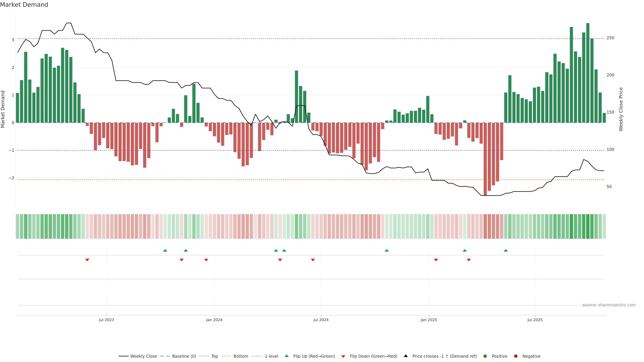This screenshot has width=644, height=362.
Task: Click the green Positive circle in the legend
Action: pos(485,356)
